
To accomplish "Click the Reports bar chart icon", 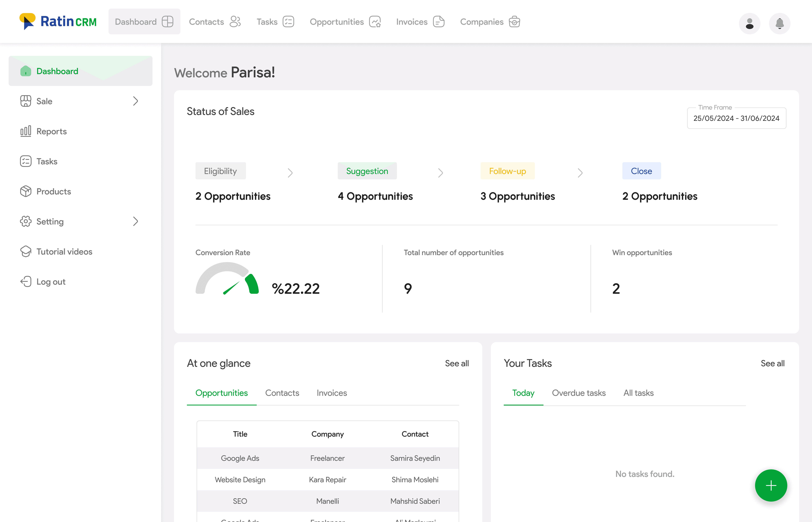I will tap(26, 131).
